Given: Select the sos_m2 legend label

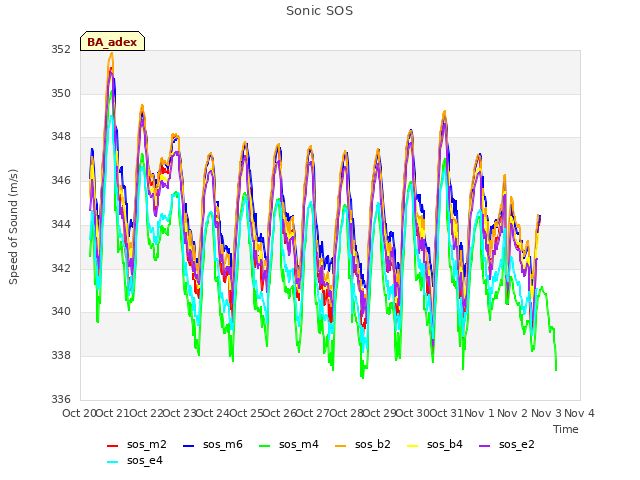Looking at the screenshot, I should click(147, 444).
